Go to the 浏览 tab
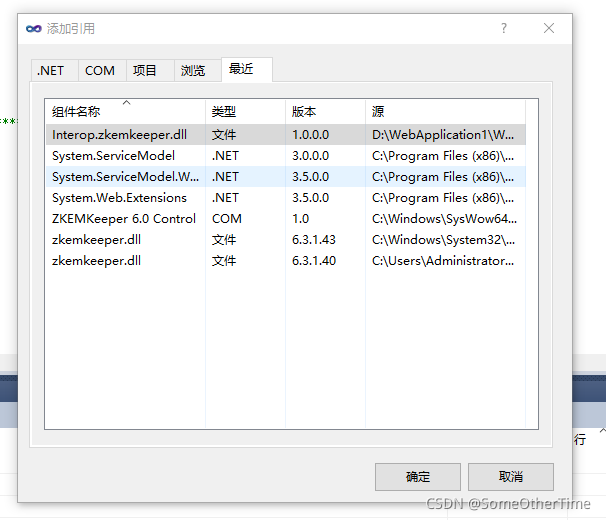 click(197, 70)
